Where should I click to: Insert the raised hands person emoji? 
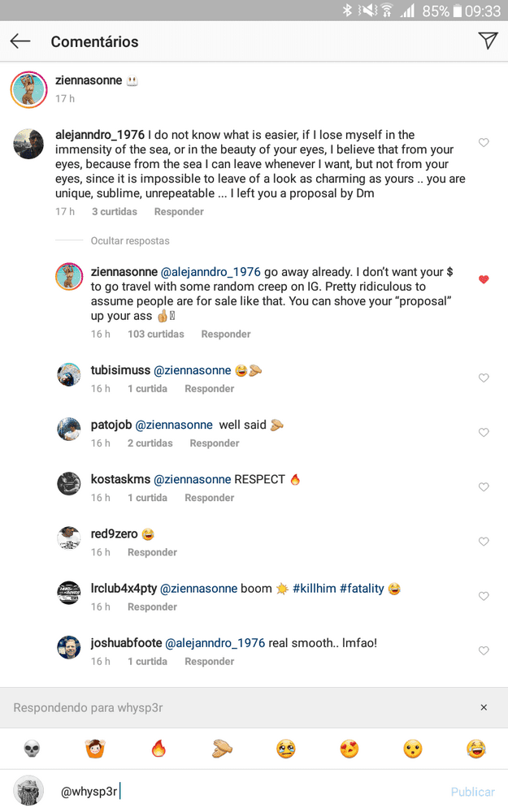(x=95, y=749)
